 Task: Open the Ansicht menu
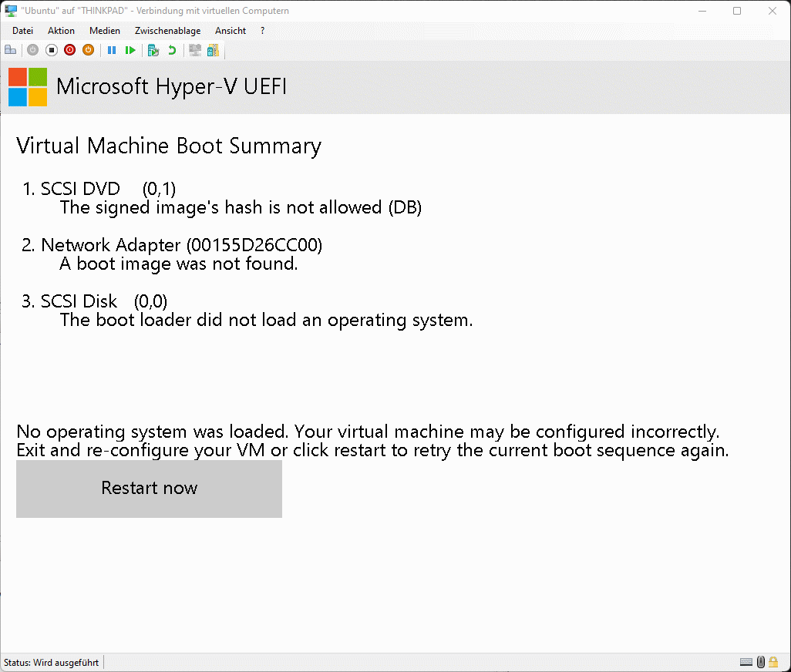(230, 31)
